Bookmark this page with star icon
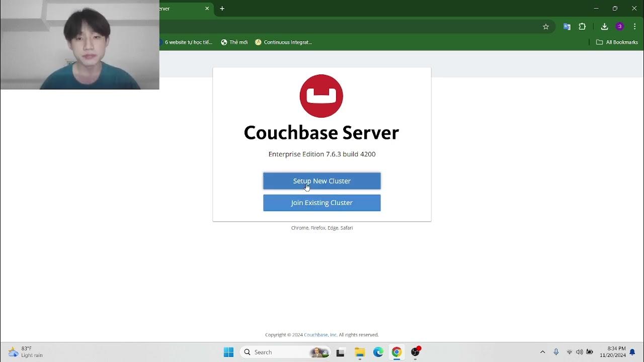This screenshot has height=362, width=644. (546, 27)
